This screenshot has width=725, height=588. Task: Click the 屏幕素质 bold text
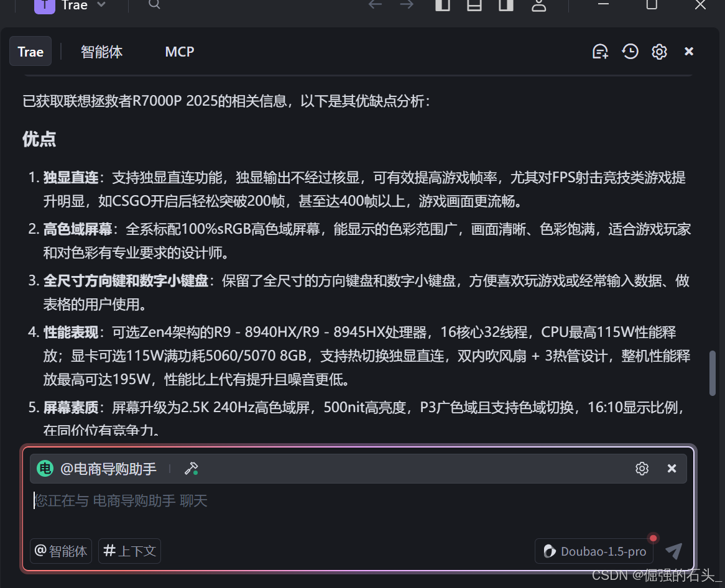tap(71, 407)
